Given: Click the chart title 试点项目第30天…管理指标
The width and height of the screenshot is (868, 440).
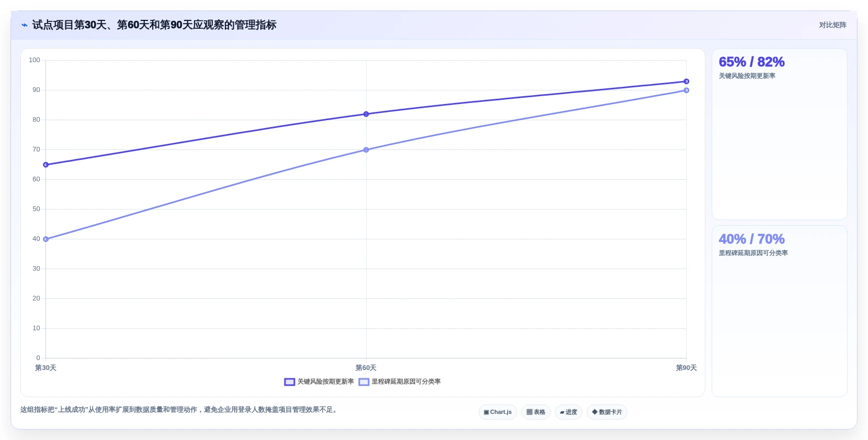Looking at the screenshot, I should [x=154, y=25].
